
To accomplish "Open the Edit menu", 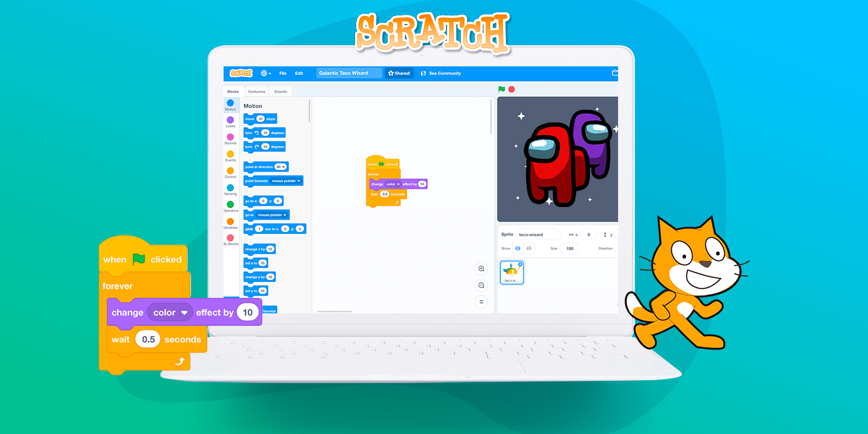I will point(299,73).
